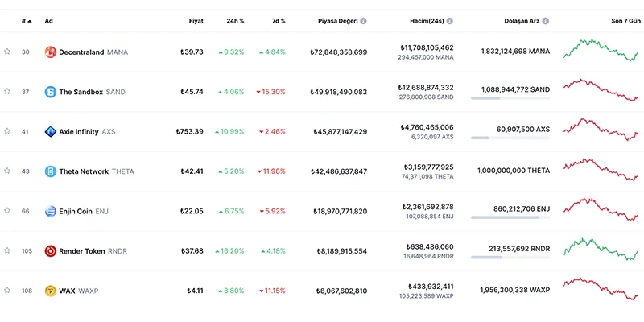644x322 pixels.
Task: Sort table by 24h % column
Action: [x=236, y=20]
